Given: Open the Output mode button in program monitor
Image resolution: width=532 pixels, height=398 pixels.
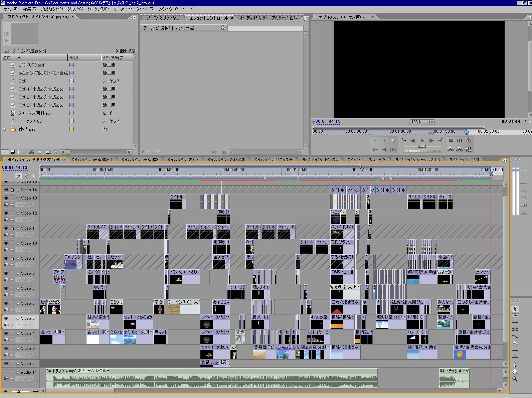Looking at the screenshot, I should (469, 141).
